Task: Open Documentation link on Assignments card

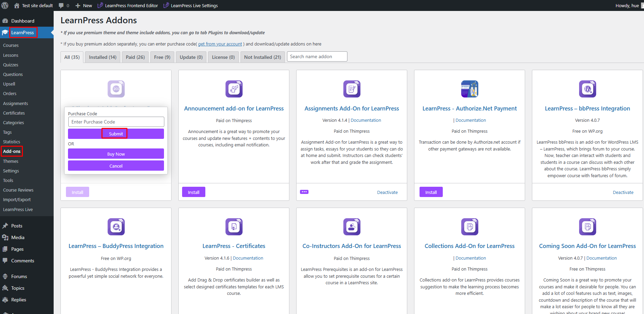Action: [x=366, y=120]
